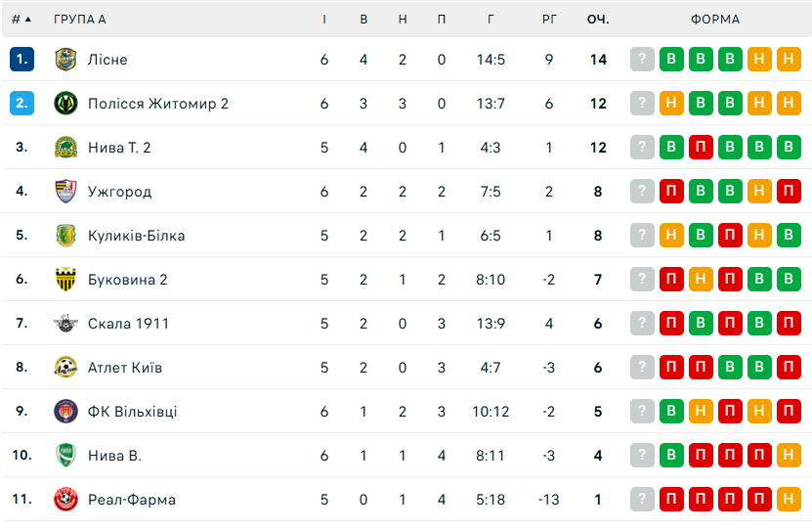The width and height of the screenshot is (812, 530).
Task: Open the ФК Вільхівці team link
Action: (132, 412)
